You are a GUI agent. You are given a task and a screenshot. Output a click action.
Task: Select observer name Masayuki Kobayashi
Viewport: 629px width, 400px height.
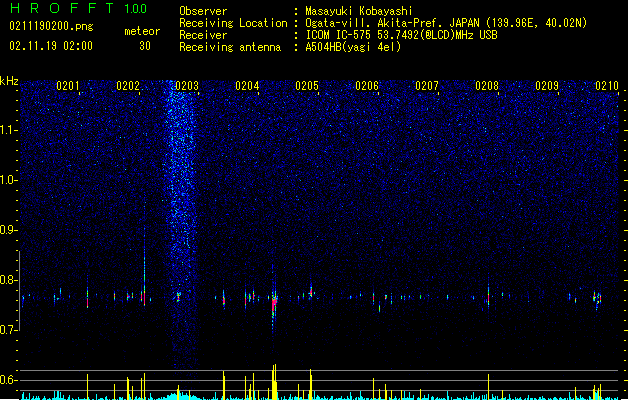point(359,11)
